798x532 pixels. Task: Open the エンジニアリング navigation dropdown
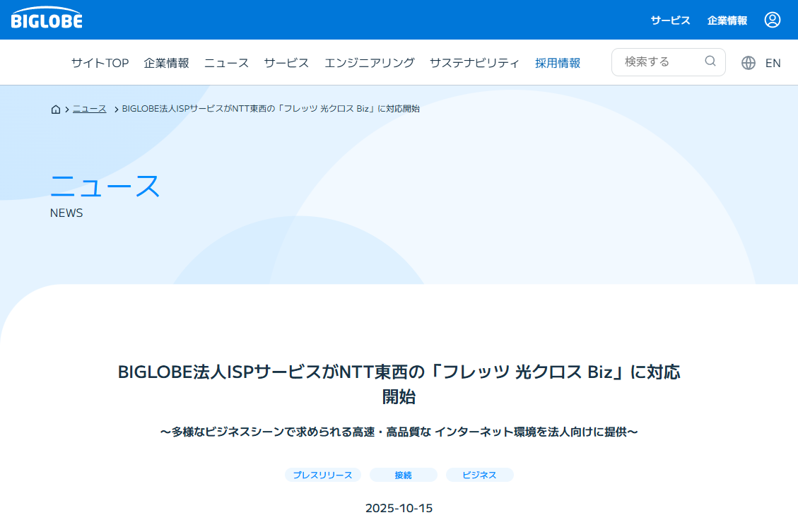tap(369, 62)
